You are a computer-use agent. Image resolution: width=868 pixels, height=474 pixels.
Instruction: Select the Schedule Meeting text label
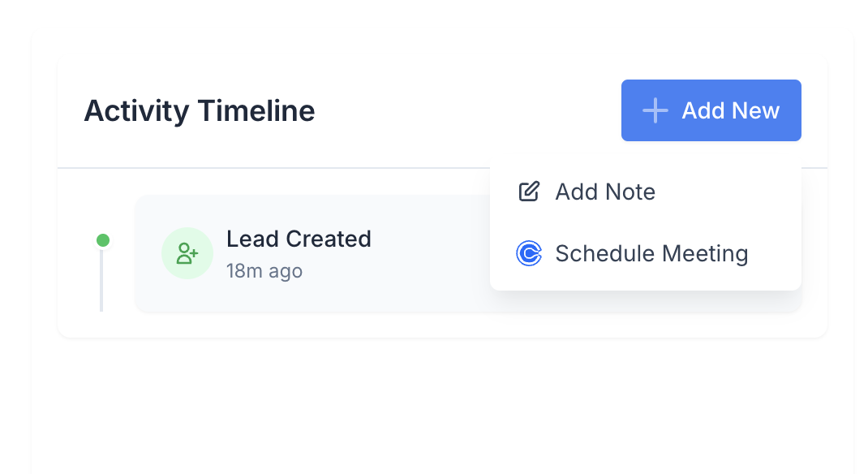coord(651,253)
